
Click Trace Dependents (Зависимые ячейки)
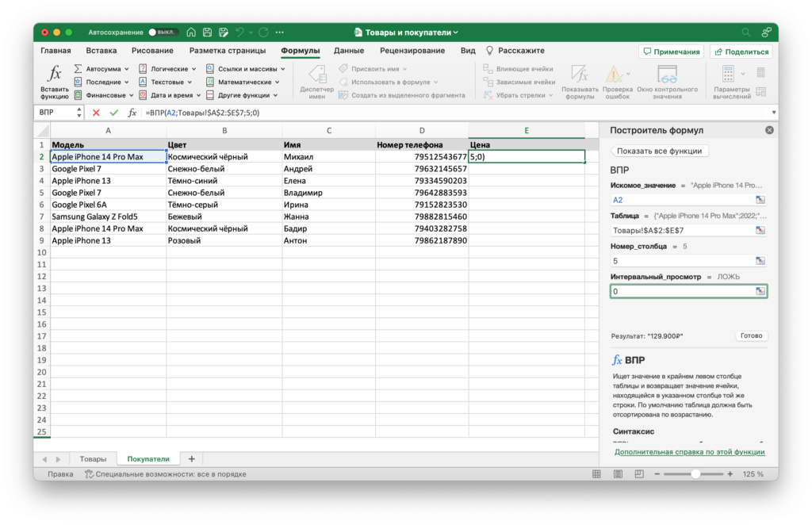tap(519, 82)
